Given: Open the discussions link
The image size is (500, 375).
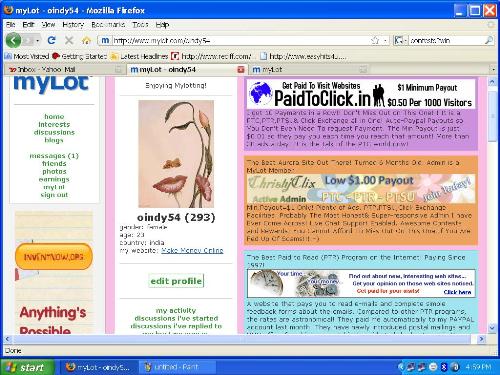Looking at the screenshot, I should point(54,132).
